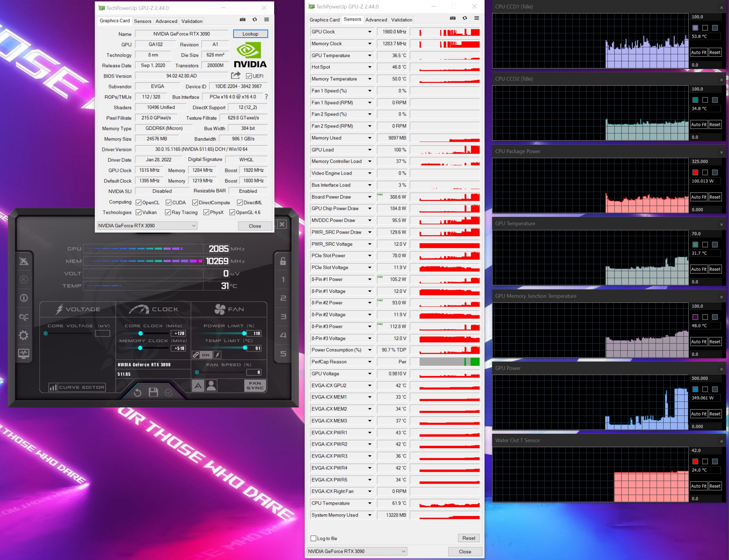Image resolution: width=729 pixels, height=560 pixels.
Task: Open the Validation tab in Graphics Card window
Action: pyautogui.click(x=192, y=21)
